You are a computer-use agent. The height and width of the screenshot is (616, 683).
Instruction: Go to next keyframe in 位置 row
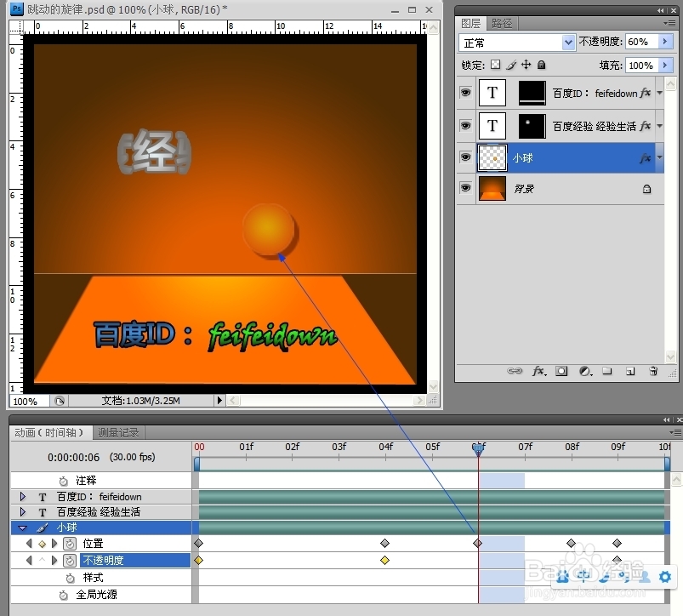pyautogui.click(x=54, y=543)
